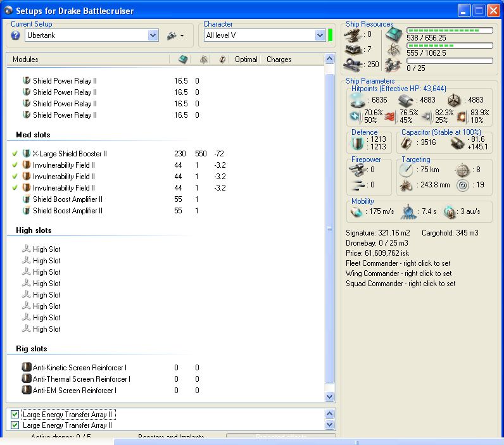Open the Current Setup Ubertank dropdown
The image size is (504, 445).
coord(153,35)
